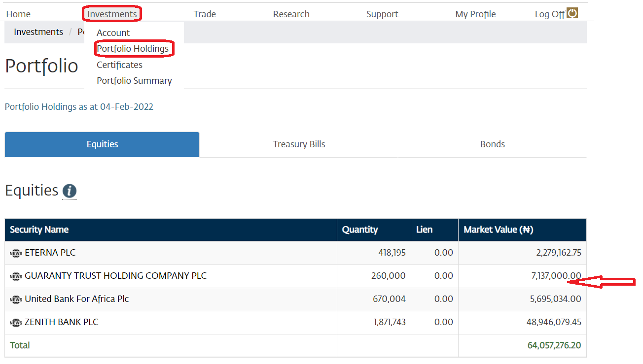643x364 pixels.
Task: Select Portfolio Summary in dropdown
Action: coord(134,81)
